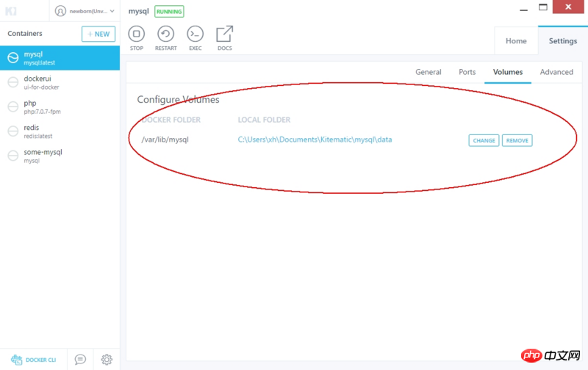Open the General settings tab
The image size is (588, 370).
(x=429, y=72)
